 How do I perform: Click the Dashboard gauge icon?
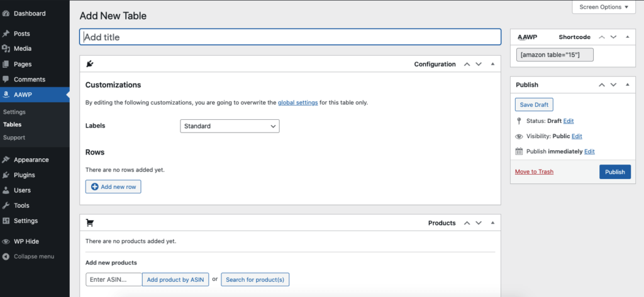pos(6,14)
